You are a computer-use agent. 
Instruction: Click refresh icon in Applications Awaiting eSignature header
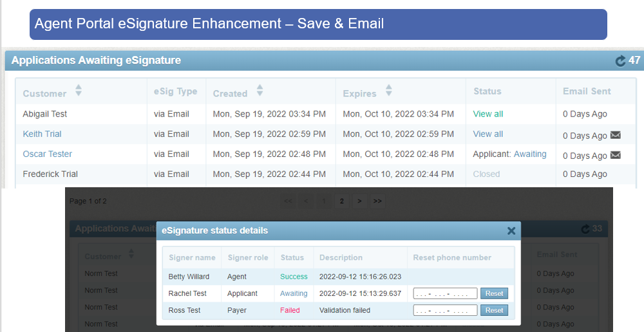point(620,61)
